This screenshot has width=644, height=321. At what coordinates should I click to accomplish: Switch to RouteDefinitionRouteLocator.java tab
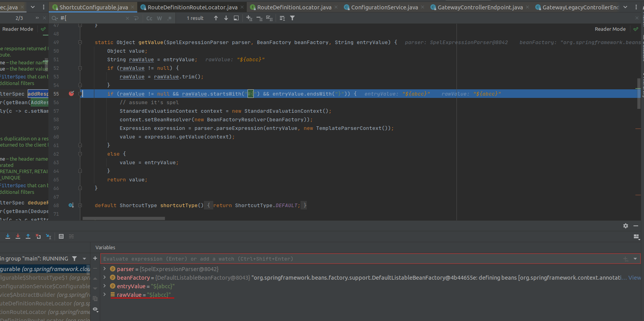click(192, 7)
